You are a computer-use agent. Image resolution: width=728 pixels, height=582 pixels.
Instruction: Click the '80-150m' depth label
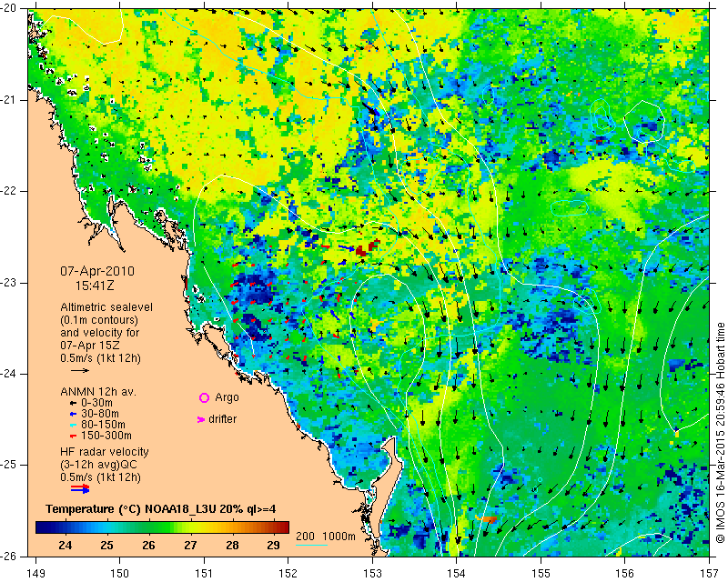click(103, 425)
